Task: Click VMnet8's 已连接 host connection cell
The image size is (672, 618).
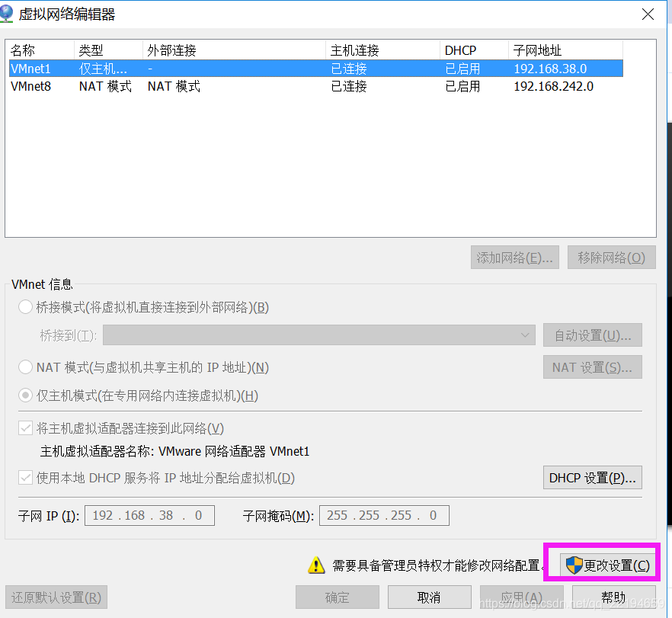Action: pos(349,86)
